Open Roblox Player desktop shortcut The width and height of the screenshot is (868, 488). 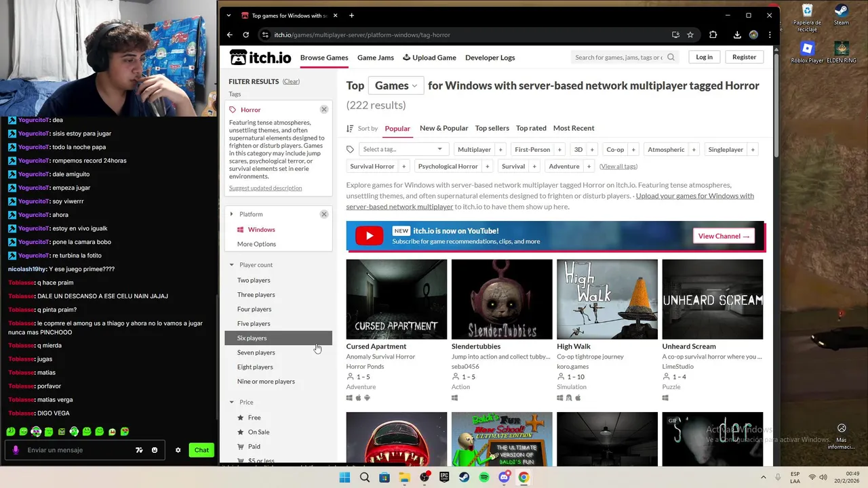pyautogui.click(x=807, y=53)
